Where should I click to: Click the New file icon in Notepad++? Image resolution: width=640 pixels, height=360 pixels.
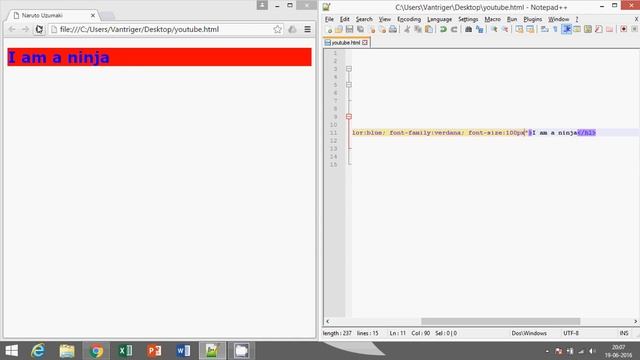click(329, 29)
